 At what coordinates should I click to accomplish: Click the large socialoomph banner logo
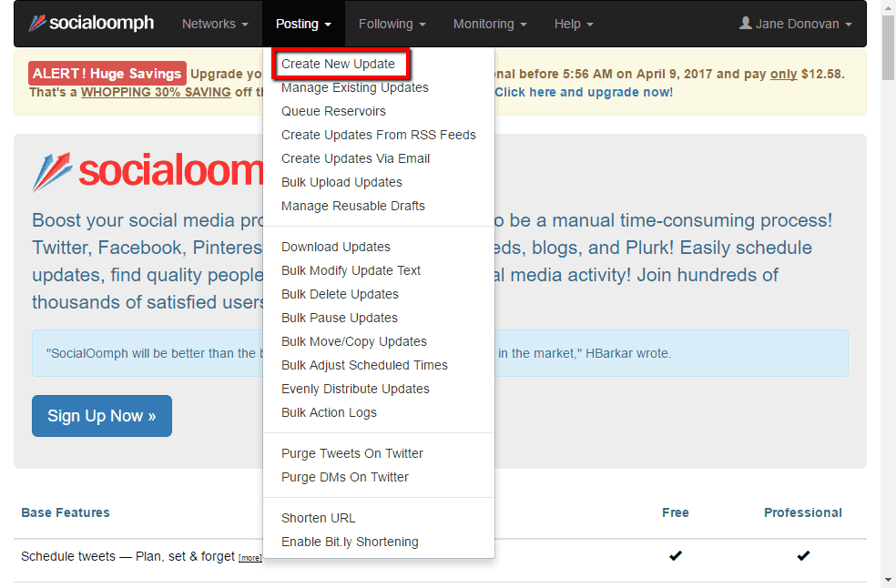(148, 171)
